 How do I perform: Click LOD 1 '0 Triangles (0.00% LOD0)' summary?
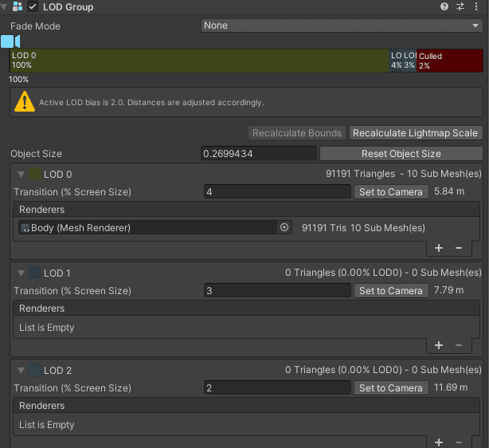tap(383, 273)
